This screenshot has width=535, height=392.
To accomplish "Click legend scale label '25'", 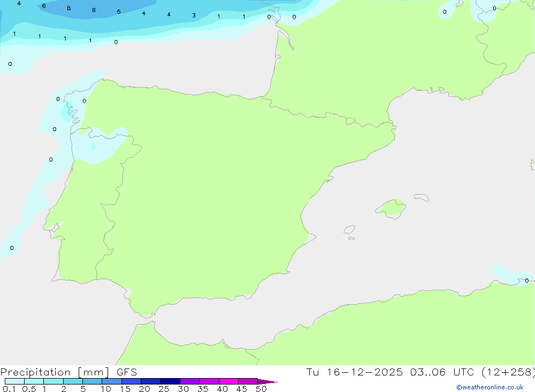I will 164,389.
